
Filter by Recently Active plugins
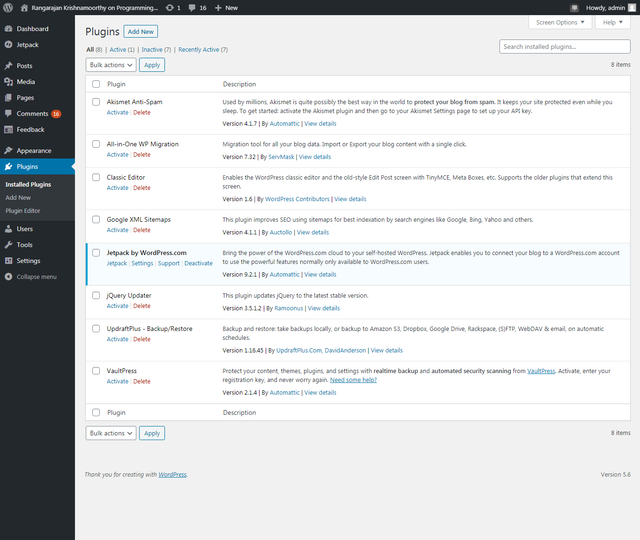click(x=199, y=49)
